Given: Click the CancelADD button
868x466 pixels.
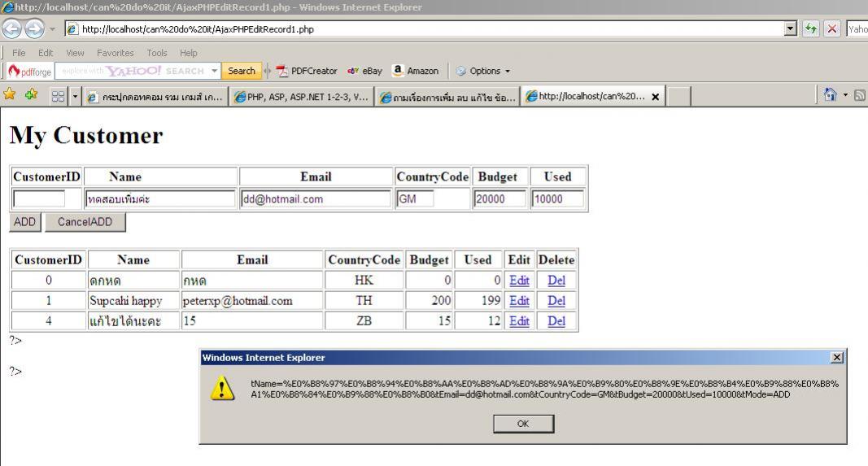Looking at the screenshot, I should point(85,222).
